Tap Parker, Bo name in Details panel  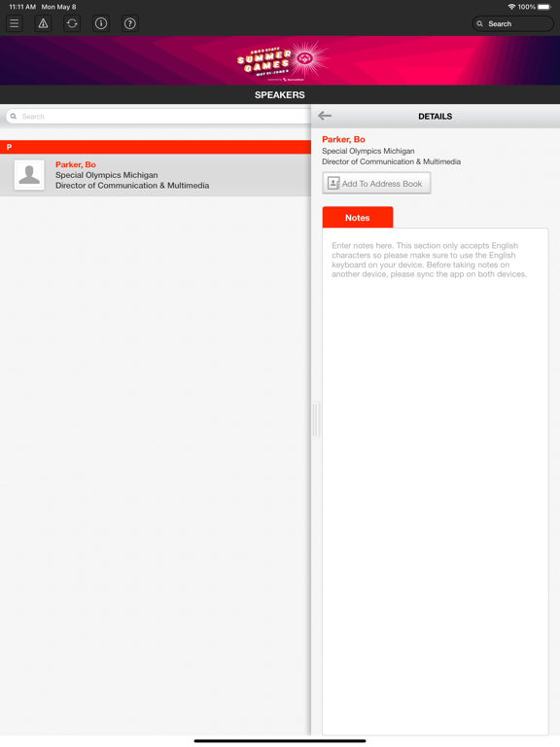click(343, 140)
